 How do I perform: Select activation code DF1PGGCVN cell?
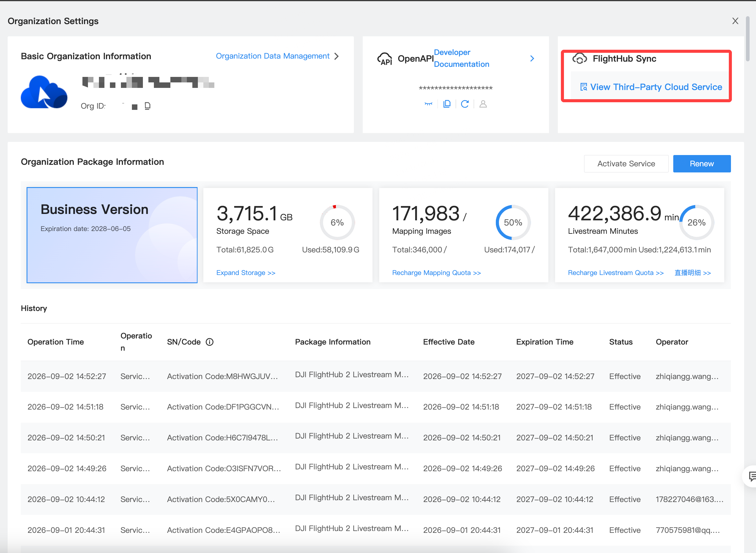tap(223, 407)
